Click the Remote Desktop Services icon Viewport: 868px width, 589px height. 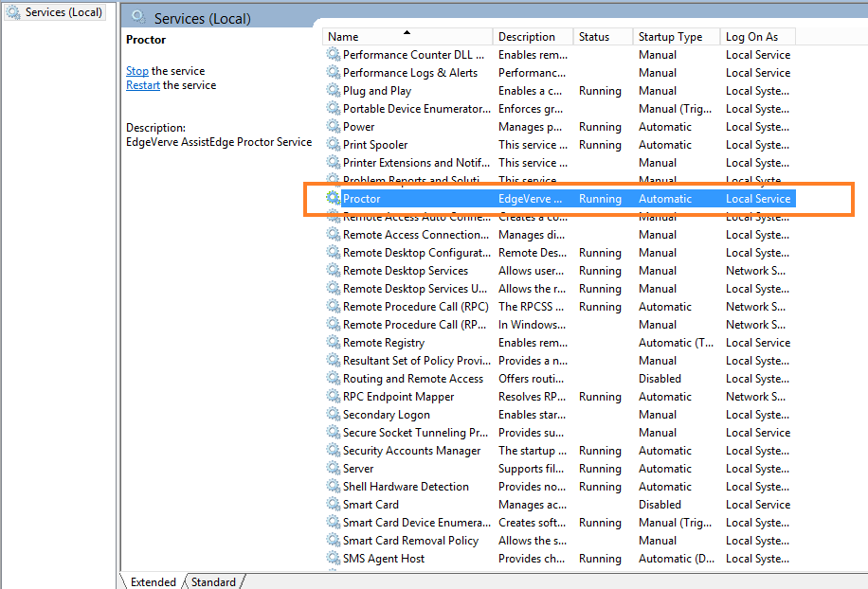click(x=333, y=270)
